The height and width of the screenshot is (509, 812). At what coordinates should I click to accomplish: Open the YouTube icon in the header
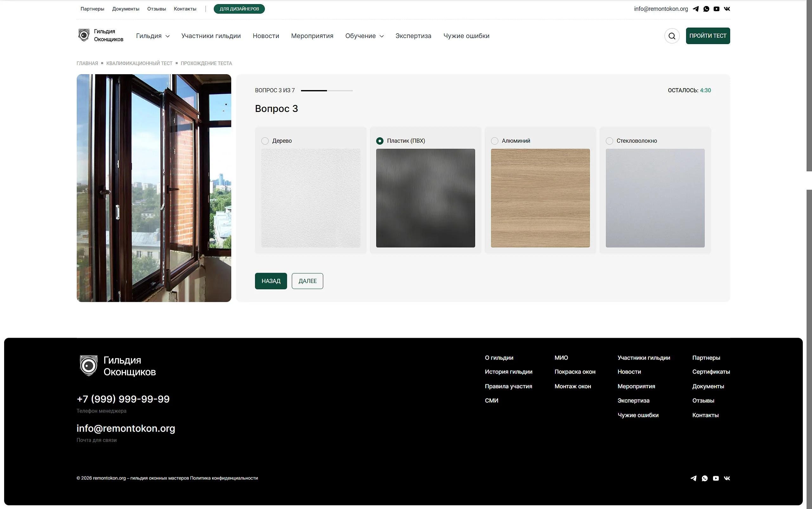tap(717, 9)
